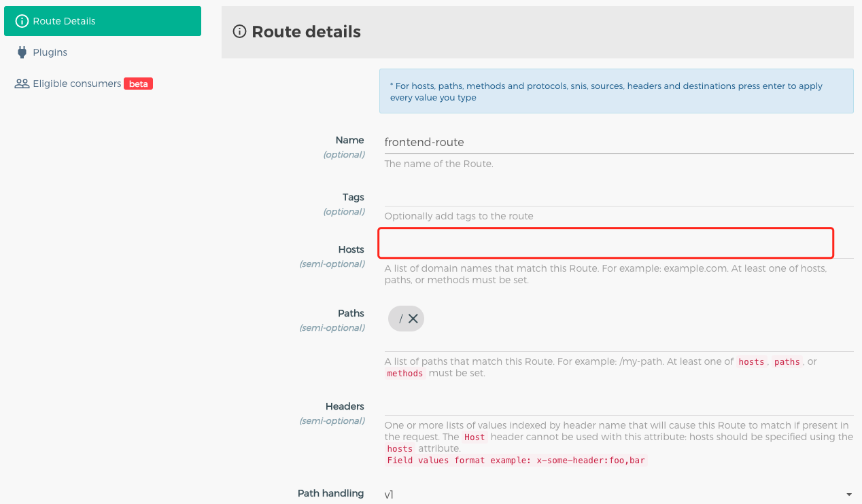Open the Path handling dropdown

(x=619, y=494)
